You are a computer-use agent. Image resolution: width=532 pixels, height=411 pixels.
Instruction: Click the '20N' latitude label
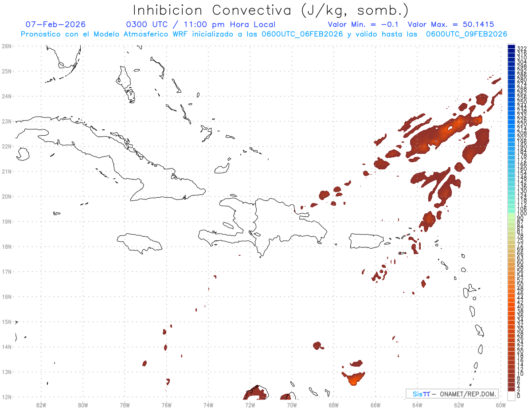point(7,196)
